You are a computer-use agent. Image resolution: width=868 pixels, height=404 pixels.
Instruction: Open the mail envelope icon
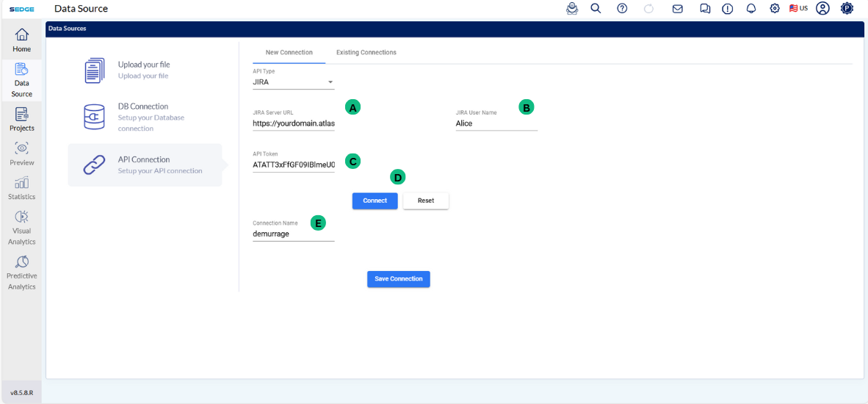(x=678, y=9)
